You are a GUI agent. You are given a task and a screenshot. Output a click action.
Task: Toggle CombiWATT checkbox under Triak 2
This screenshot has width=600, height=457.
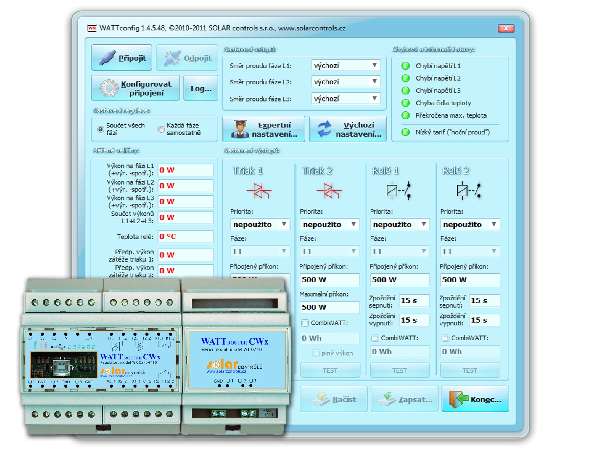[305, 323]
